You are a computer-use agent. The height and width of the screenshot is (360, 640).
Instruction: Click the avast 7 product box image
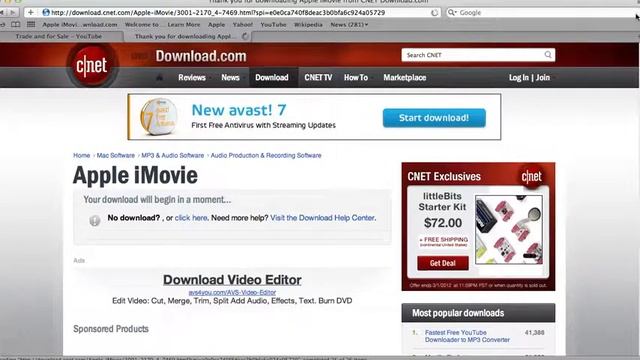point(159,117)
